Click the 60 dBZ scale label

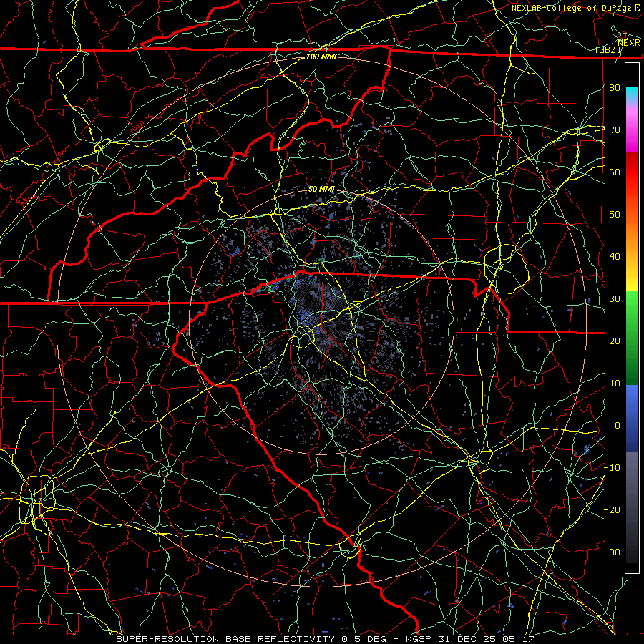click(615, 172)
